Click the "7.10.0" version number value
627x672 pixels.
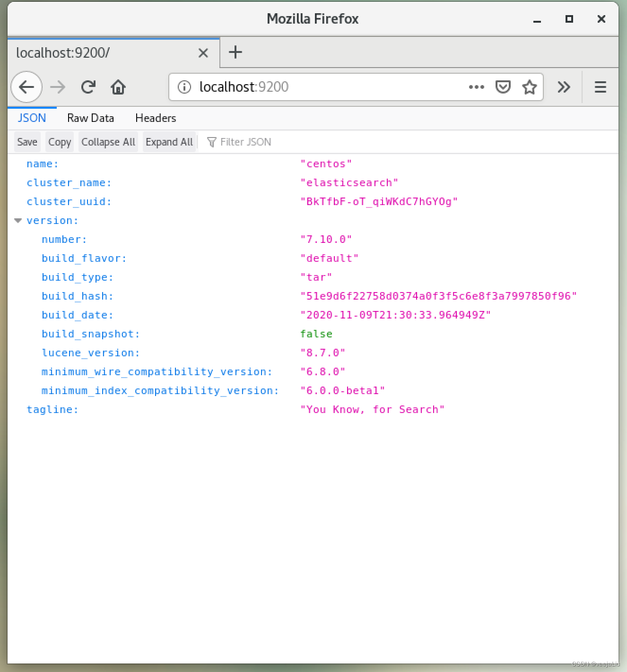(x=326, y=240)
